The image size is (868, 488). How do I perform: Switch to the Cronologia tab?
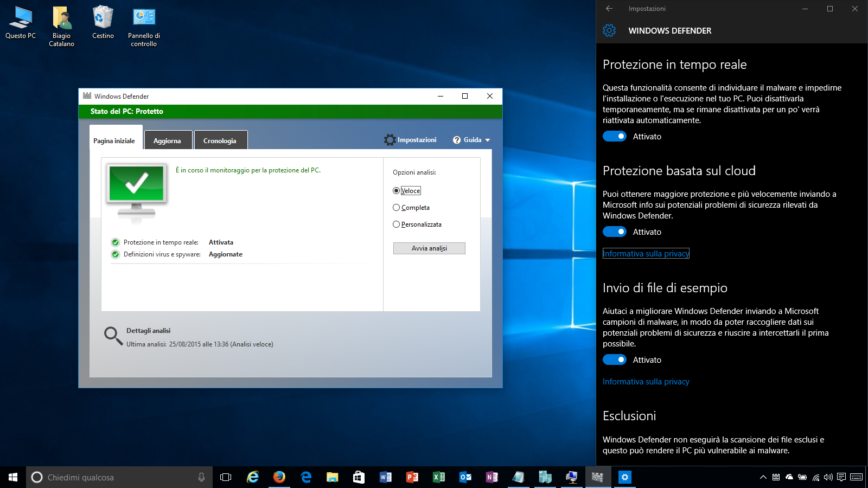click(220, 140)
